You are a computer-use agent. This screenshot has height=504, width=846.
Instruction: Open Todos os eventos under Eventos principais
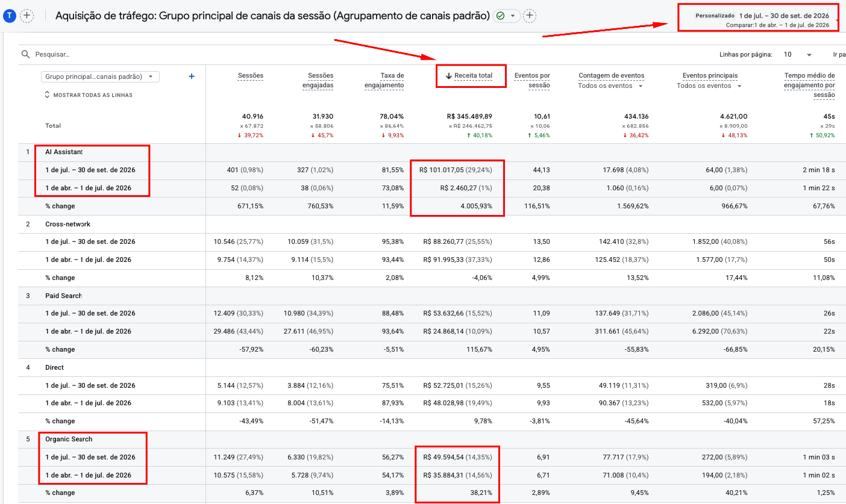709,86
